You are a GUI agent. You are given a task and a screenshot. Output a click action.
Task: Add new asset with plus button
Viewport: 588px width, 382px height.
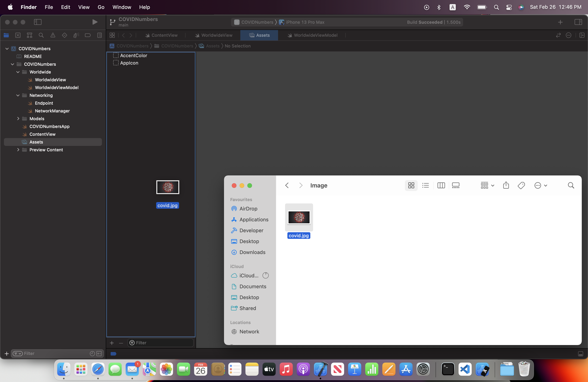coord(112,343)
